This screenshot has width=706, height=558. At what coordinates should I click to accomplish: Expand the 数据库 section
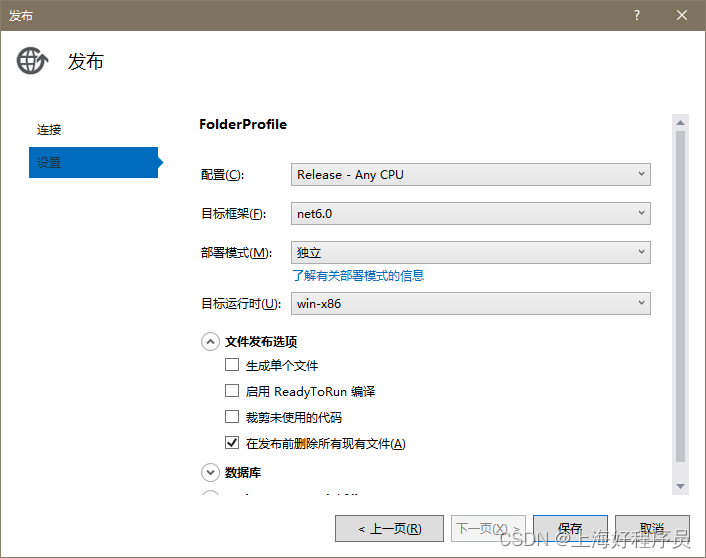210,472
